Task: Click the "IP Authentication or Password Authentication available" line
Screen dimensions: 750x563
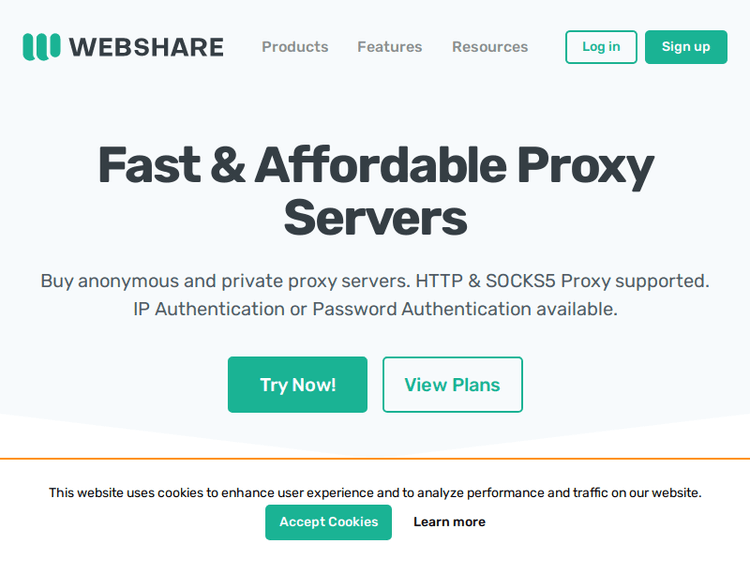Action: [375, 309]
